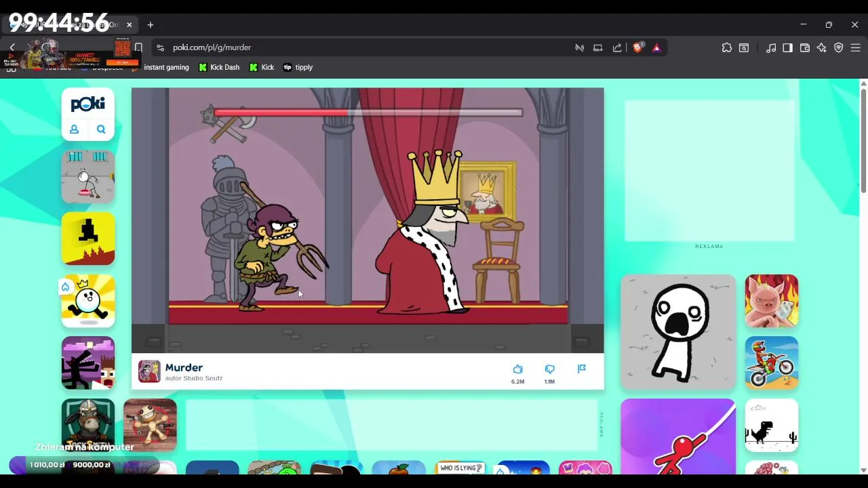Click the poki.com/pl/g/murder address bar
Image resolution: width=868 pixels, height=488 pixels.
(366, 47)
